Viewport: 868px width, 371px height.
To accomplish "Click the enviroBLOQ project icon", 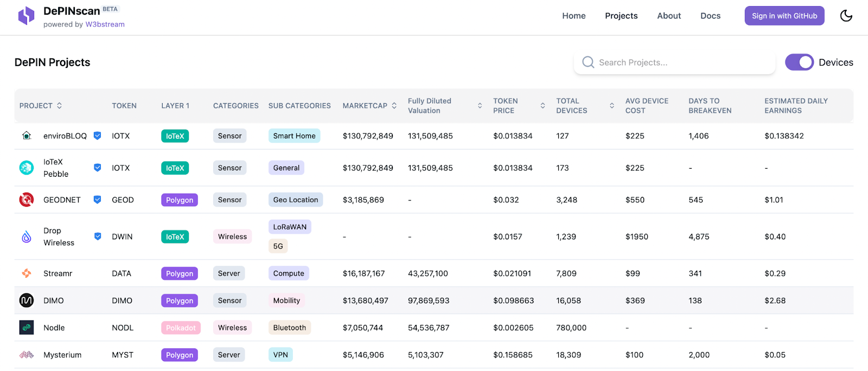I will point(27,136).
